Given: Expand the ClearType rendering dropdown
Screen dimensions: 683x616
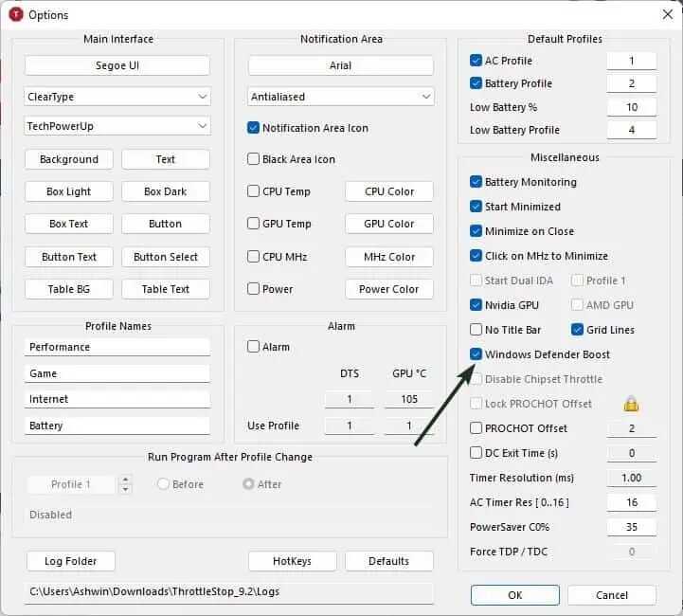Looking at the screenshot, I should point(117,97).
